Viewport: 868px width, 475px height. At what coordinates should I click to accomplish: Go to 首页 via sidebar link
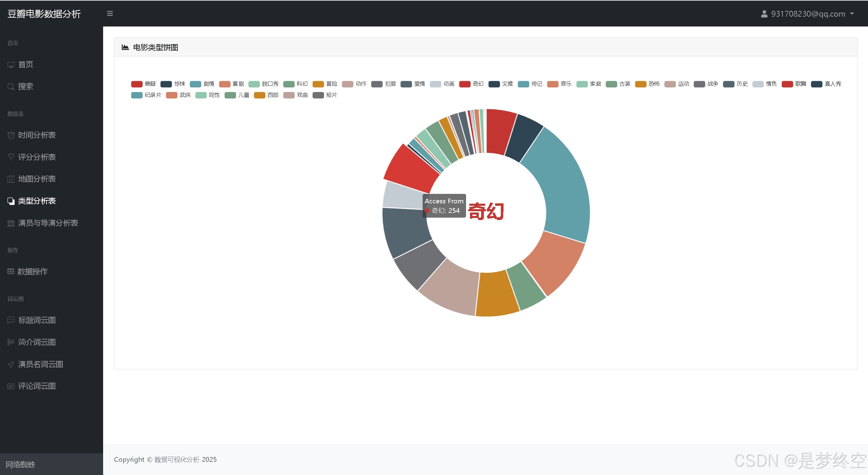[x=25, y=65]
